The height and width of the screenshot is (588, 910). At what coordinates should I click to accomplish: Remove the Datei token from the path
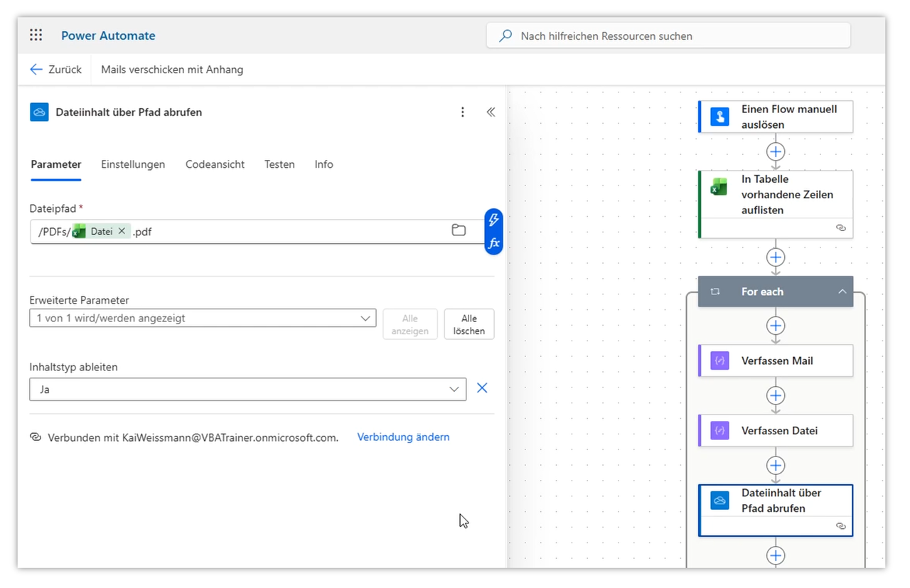[x=122, y=231]
